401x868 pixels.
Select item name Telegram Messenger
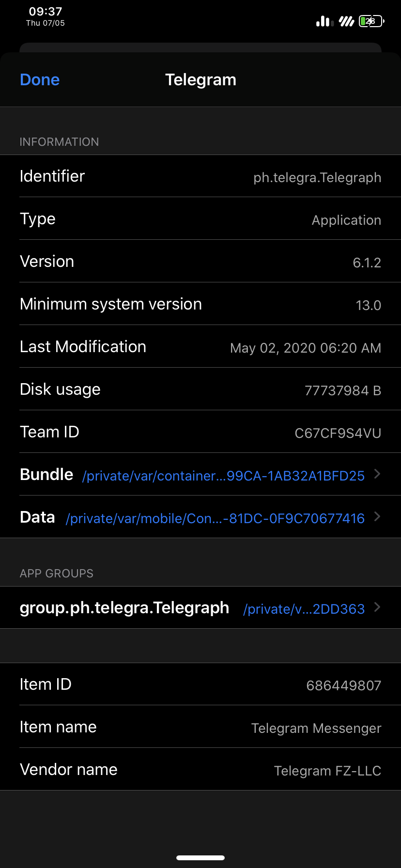316,728
